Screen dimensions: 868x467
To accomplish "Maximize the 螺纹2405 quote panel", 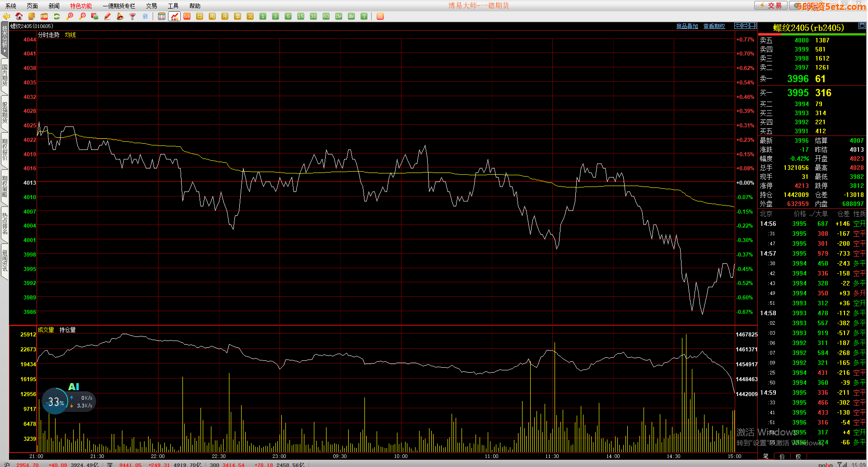I will (862, 26).
